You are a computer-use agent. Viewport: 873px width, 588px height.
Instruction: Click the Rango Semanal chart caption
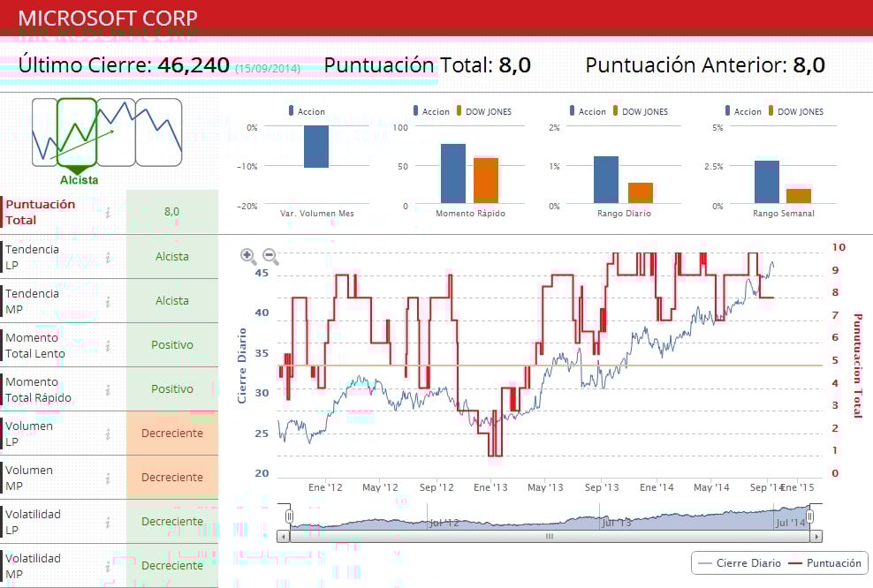[784, 214]
